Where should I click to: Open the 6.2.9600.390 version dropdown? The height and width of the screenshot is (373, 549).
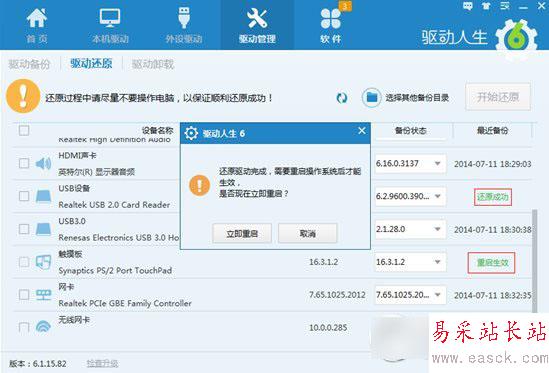coord(410,196)
